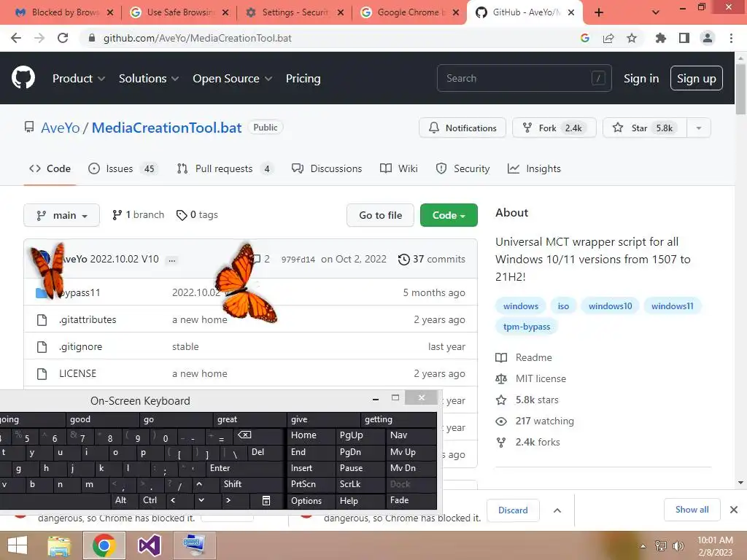Click Sign in link
747x560 pixels.
pyautogui.click(x=641, y=78)
